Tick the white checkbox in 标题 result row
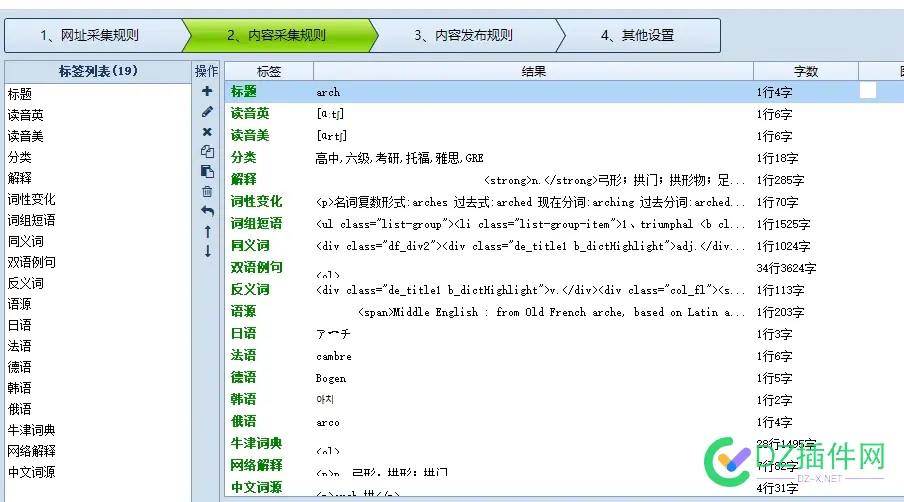The image size is (904, 502). [868, 91]
